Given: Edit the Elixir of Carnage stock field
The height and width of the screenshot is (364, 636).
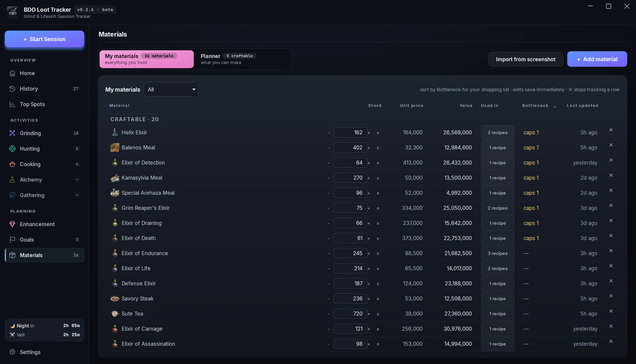Looking at the screenshot, I should point(350,329).
